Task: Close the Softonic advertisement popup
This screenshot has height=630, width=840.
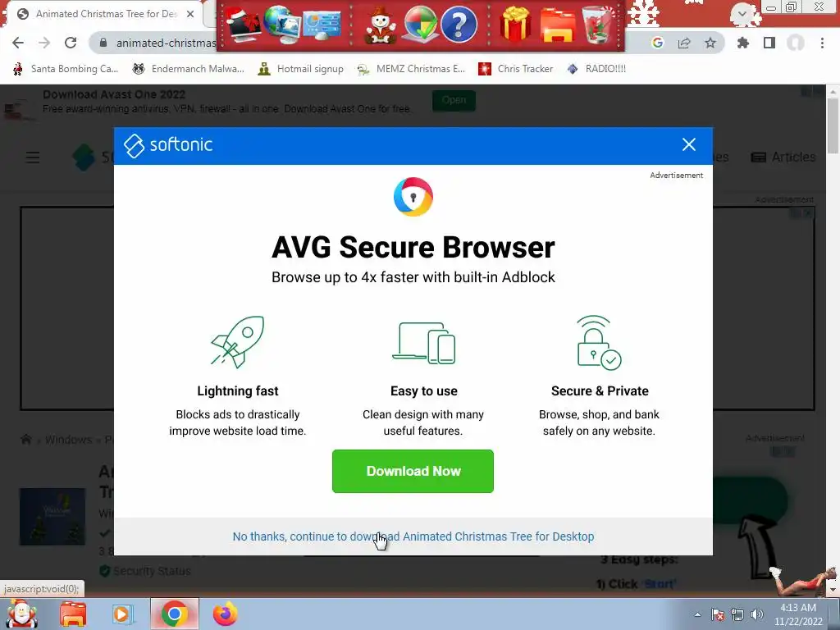Action: [x=689, y=144]
